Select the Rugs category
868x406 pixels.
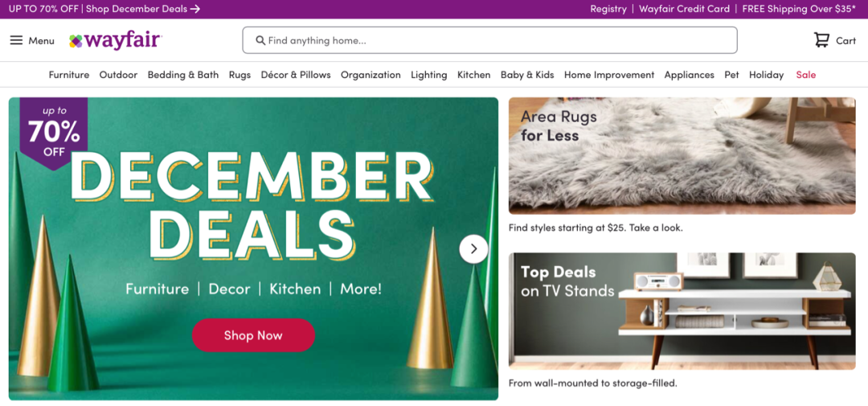[240, 75]
